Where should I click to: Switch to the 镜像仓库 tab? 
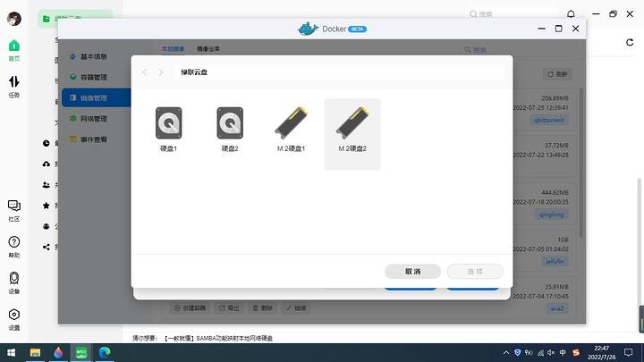[208, 49]
